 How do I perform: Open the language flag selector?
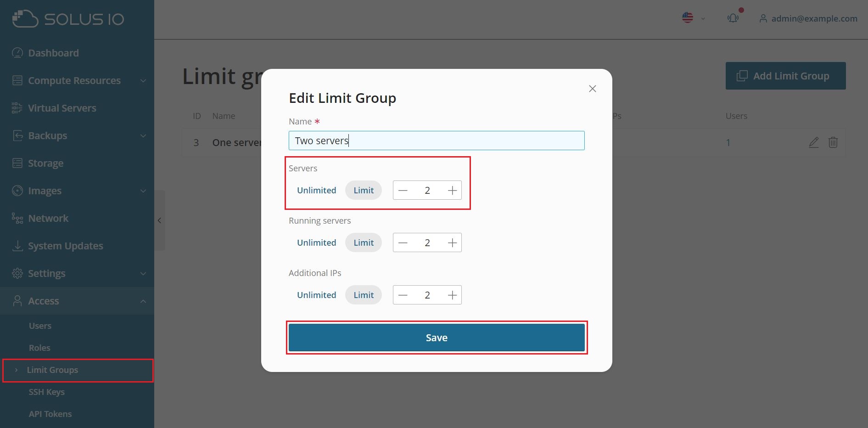pos(693,18)
